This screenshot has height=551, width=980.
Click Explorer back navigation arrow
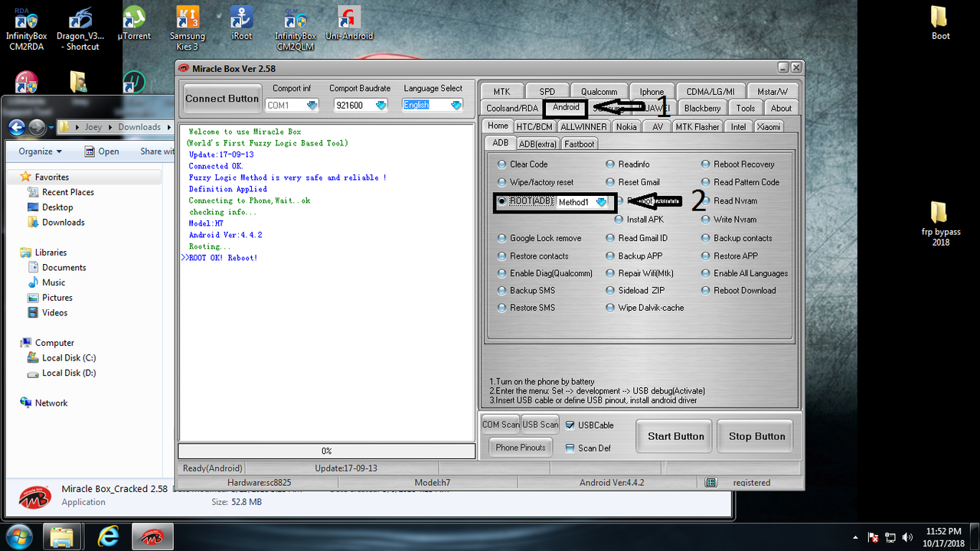click(x=17, y=127)
